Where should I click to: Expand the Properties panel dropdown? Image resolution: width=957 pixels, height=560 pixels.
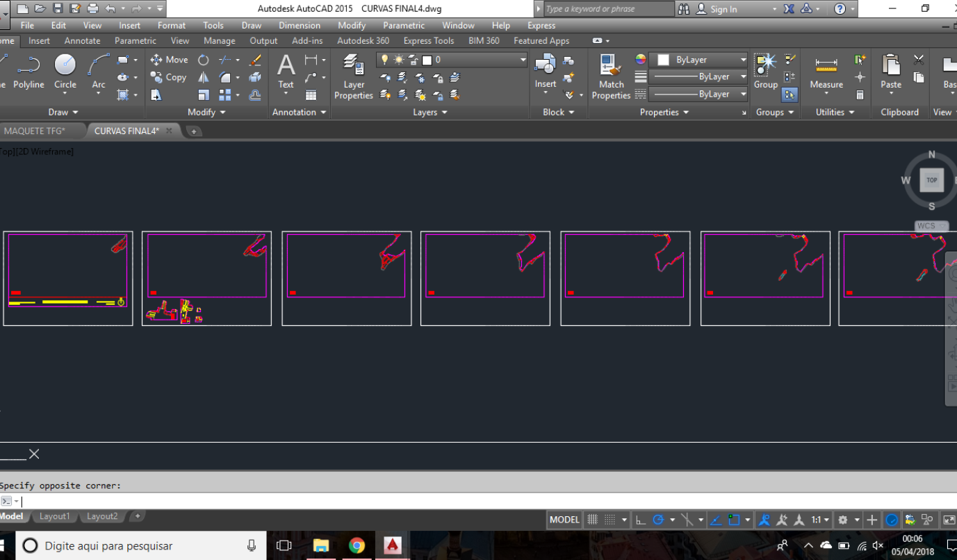click(x=664, y=112)
